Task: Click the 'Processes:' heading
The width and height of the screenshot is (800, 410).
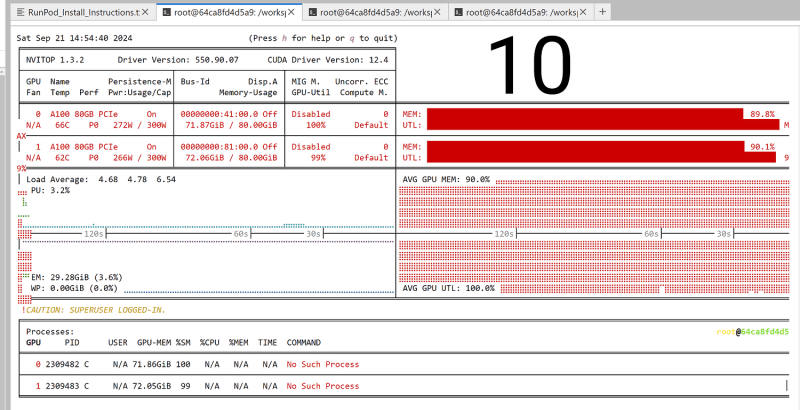Action: point(51,332)
